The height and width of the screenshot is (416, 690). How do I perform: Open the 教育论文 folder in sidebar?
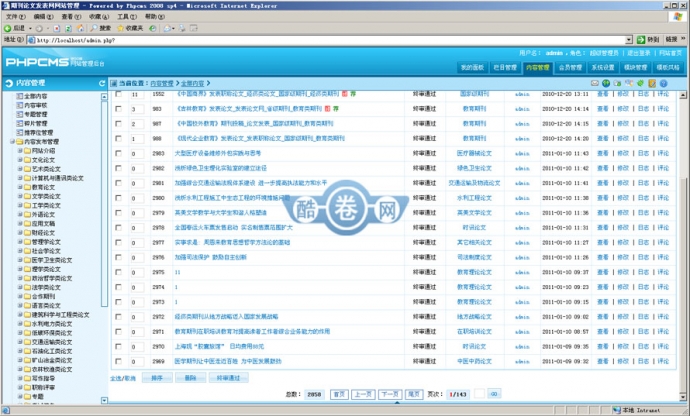tap(40, 187)
